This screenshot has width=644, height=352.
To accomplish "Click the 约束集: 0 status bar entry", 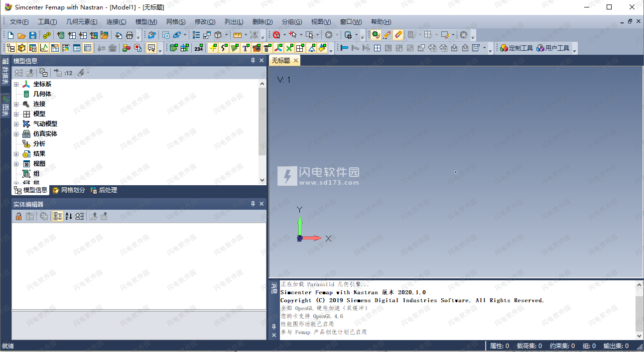I will [x=562, y=346].
